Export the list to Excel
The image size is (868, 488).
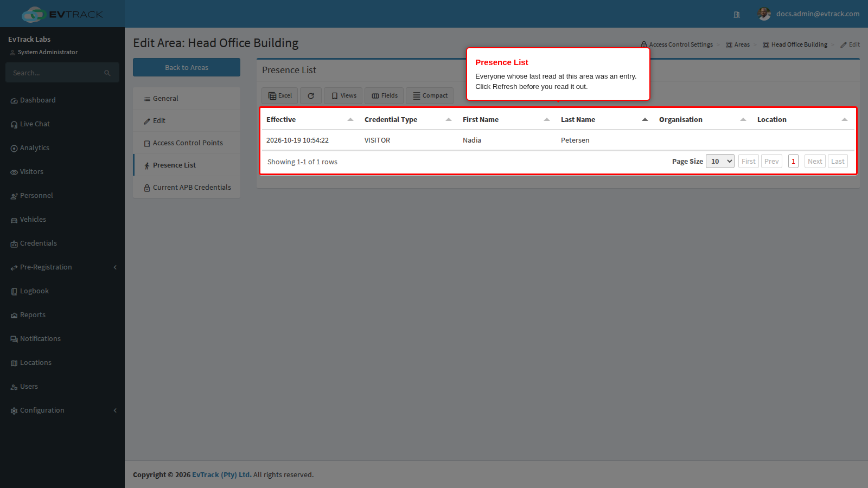[280, 95]
